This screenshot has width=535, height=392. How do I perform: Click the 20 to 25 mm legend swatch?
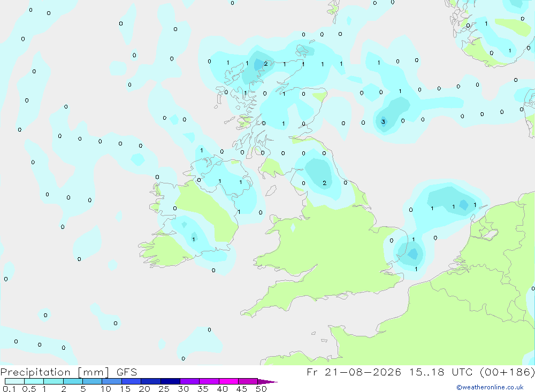151,381
